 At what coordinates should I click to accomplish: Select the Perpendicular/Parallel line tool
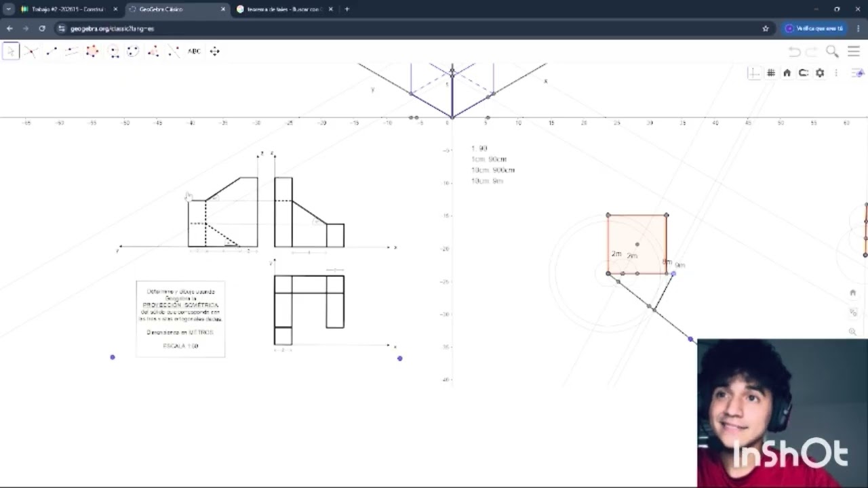pos(72,52)
